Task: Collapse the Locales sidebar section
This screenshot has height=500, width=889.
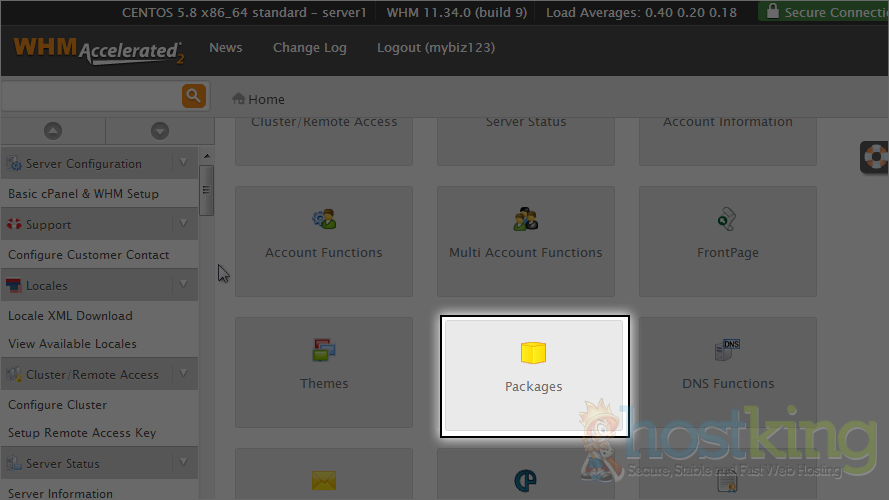Action: [x=183, y=285]
